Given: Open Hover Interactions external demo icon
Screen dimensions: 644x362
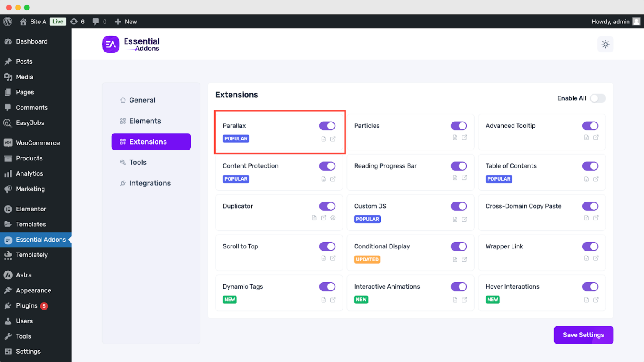Looking at the screenshot, I should pyautogui.click(x=596, y=300).
